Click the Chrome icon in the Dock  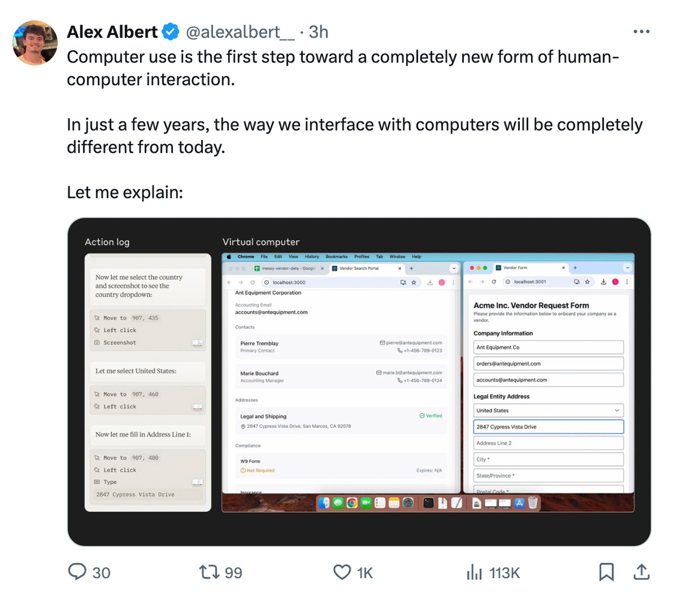[352, 503]
